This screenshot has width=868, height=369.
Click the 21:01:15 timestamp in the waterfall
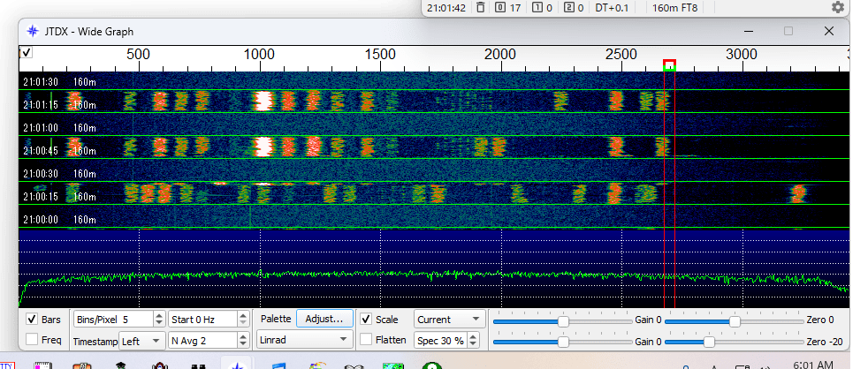[41, 105]
